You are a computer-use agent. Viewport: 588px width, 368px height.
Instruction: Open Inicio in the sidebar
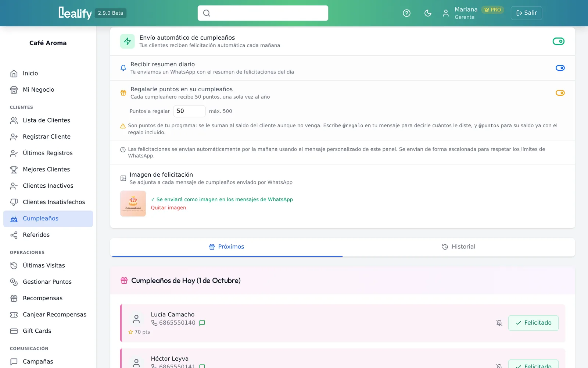[x=48, y=73]
